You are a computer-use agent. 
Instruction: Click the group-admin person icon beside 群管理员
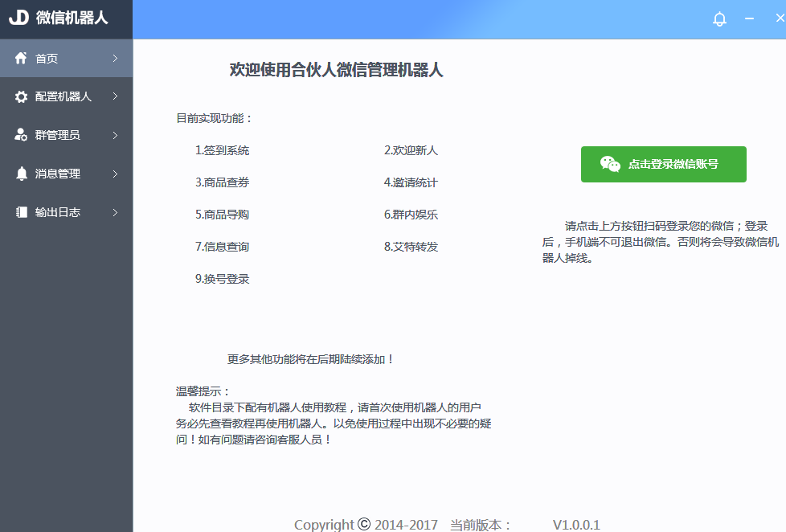pyautogui.click(x=19, y=135)
